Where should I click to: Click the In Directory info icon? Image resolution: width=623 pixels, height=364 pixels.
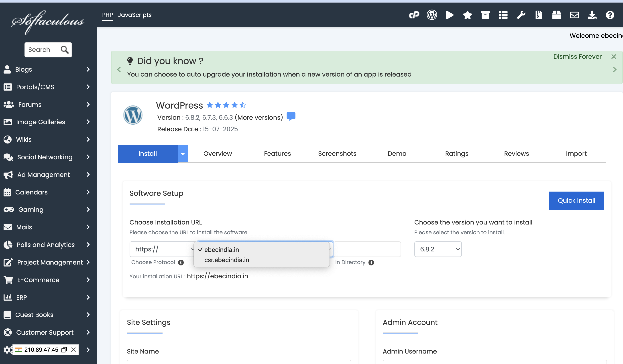tap(371, 263)
